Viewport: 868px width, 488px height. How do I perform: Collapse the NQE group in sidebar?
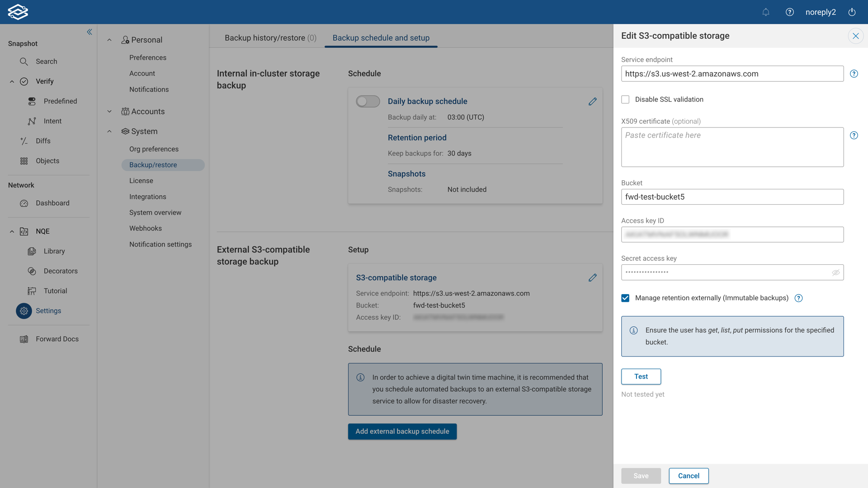12,231
